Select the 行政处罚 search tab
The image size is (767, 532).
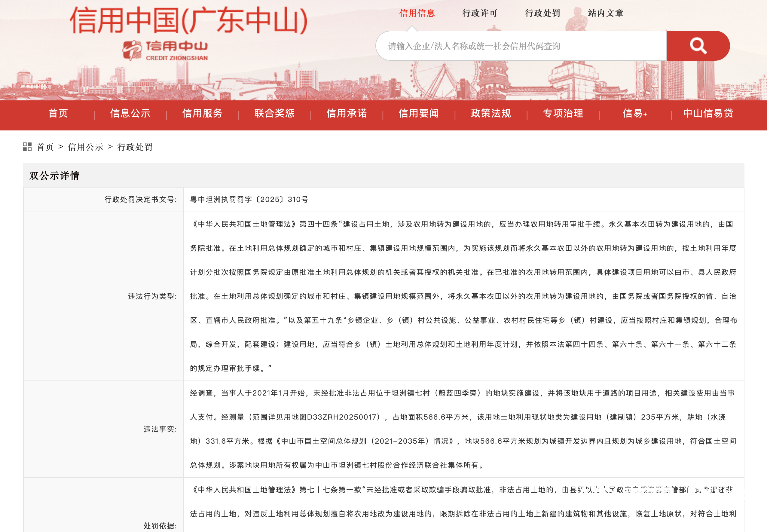click(x=543, y=13)
